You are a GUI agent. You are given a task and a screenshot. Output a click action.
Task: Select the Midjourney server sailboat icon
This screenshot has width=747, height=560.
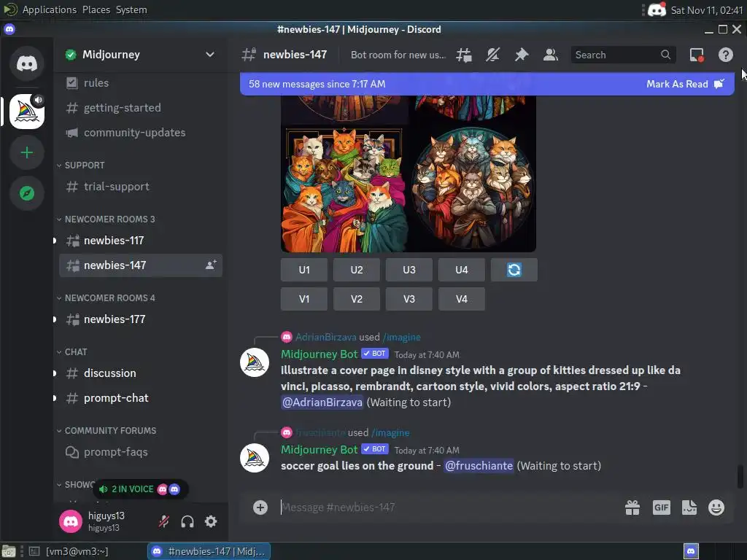click(x=27, y=112)
